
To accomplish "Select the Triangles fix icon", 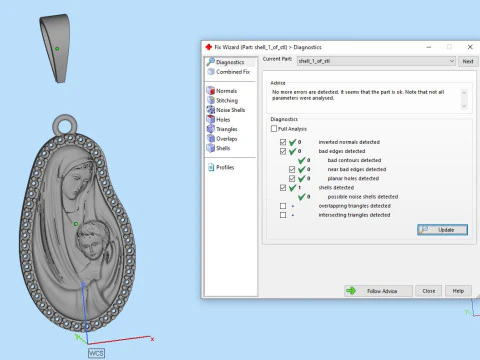I will click(210, 129).
